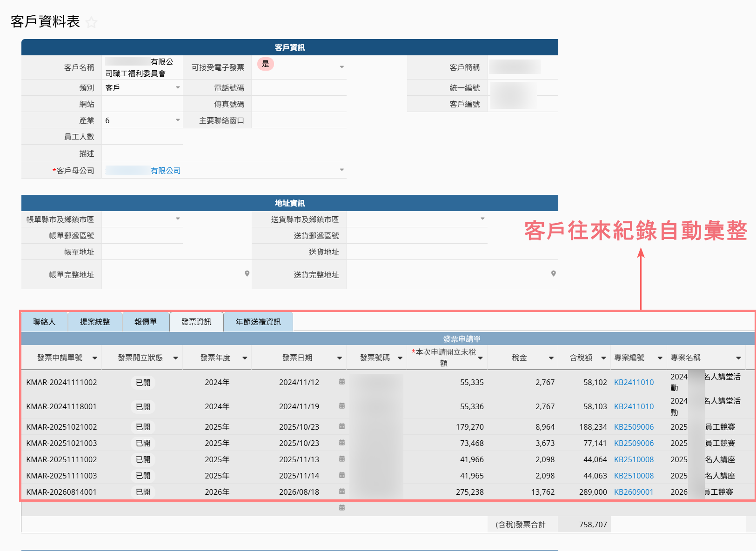Click the favorite star next to 客戶資料表

point(92,22)
